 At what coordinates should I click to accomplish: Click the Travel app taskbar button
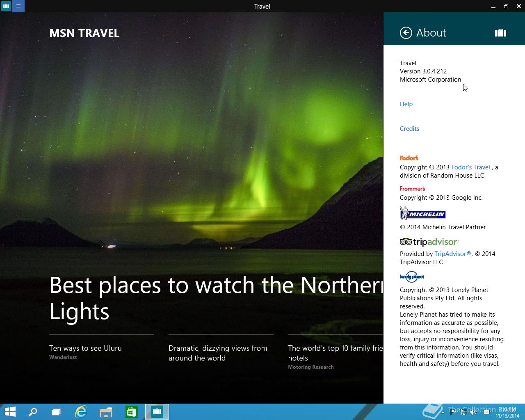click(x=157, y=412)
